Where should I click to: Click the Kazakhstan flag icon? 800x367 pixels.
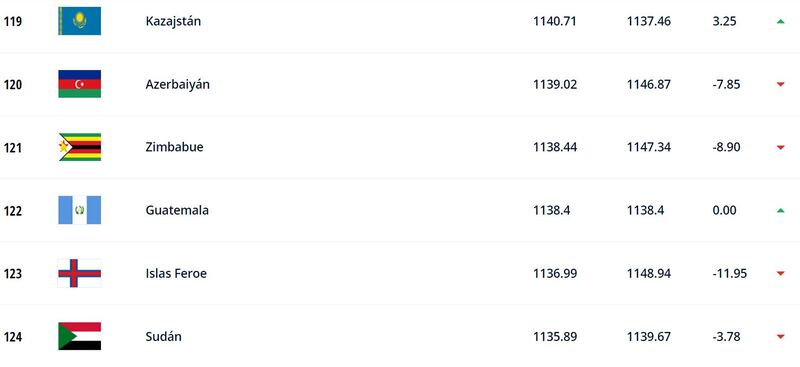pyautogui.click(x=80, y=21)
